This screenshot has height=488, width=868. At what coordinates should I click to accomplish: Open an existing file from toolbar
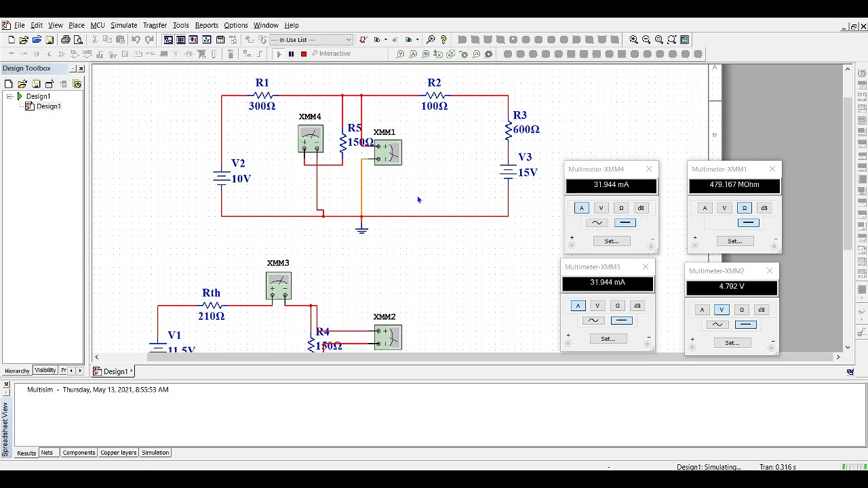24,40
